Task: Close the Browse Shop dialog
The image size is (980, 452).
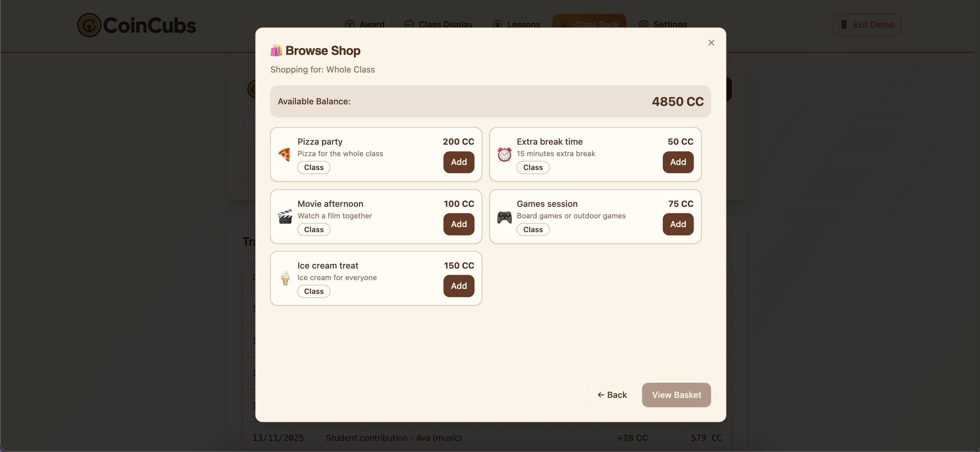Action: click(711, 43)
